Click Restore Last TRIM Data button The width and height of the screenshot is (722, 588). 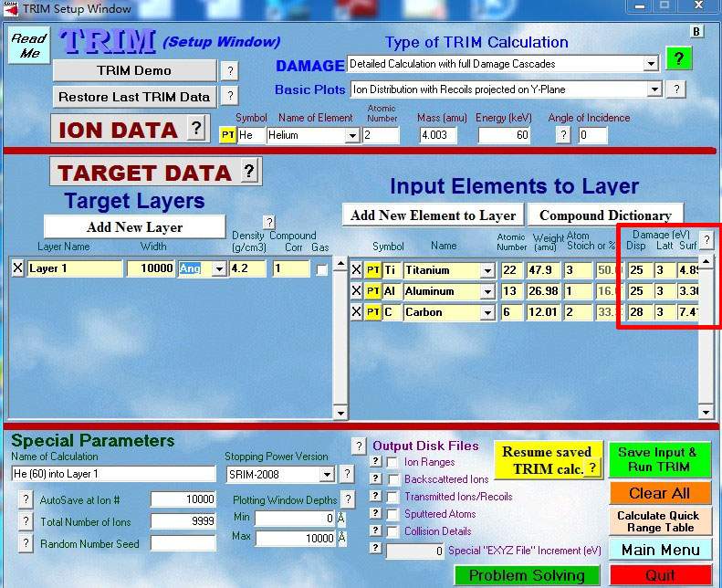click(134, 97)
